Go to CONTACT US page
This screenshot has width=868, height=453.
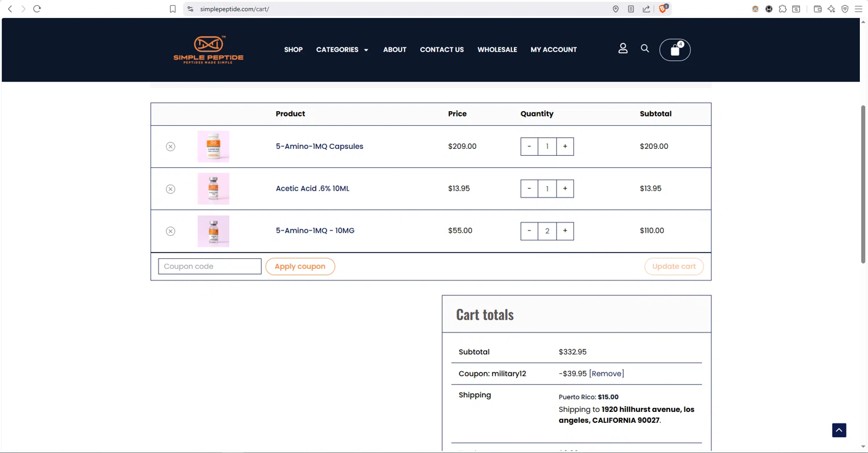click(442, 50)
